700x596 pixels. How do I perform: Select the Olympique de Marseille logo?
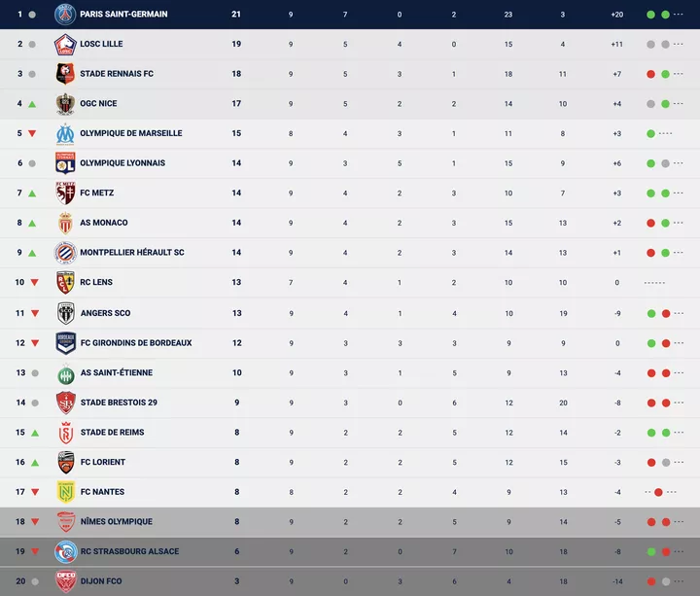click(65, 133)
